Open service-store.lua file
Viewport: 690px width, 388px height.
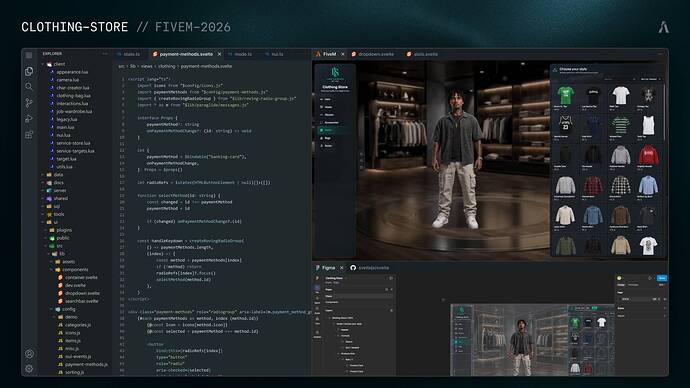pyautogui.click(x=73, y=143)
